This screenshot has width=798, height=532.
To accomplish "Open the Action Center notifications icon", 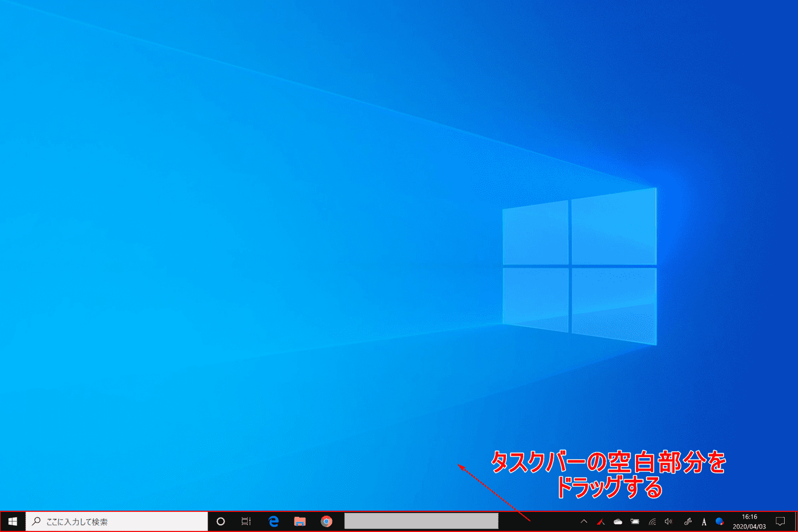I will pos(780,521).
